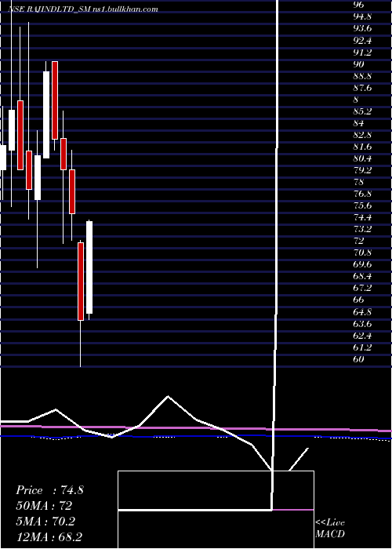Click the 63.6 price axis label
Image resolution: width=392 pixels, height=549 pixels.
(x=362, y=323)
